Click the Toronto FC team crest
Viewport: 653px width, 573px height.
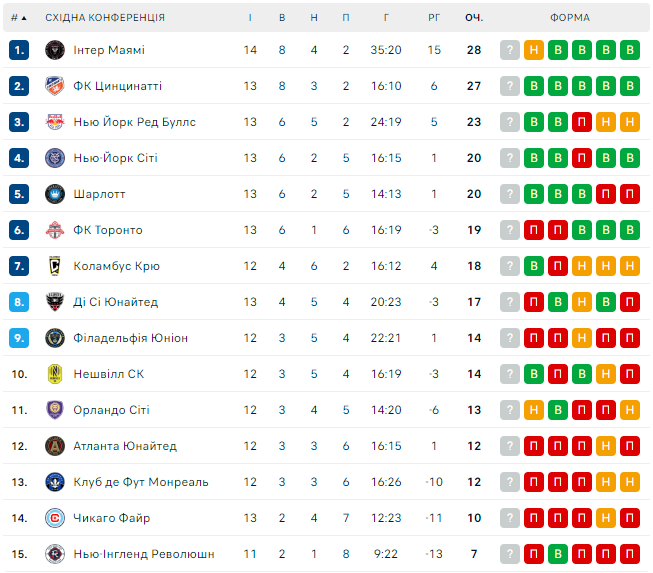pyautogui.click(x=54, y=230)
